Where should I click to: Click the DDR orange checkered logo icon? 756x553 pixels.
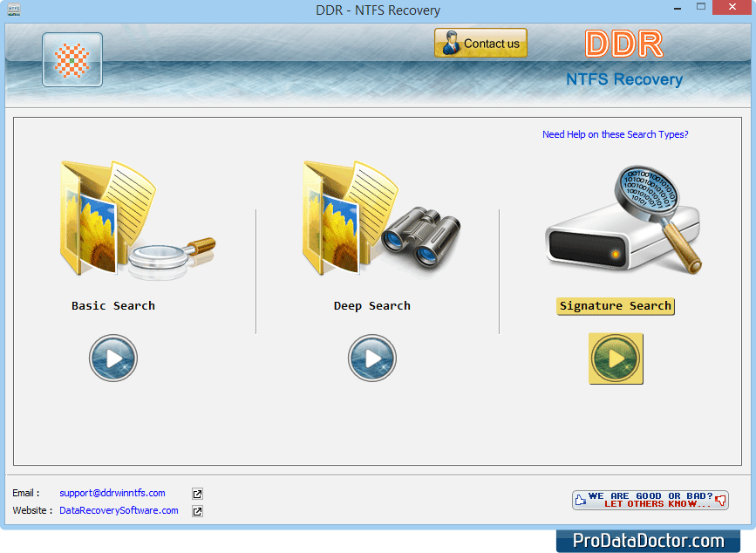(x=72, y=60)
